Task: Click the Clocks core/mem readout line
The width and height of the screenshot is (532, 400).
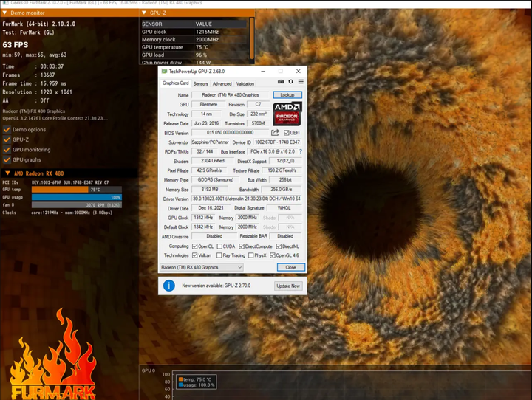Action: point(57,213)
